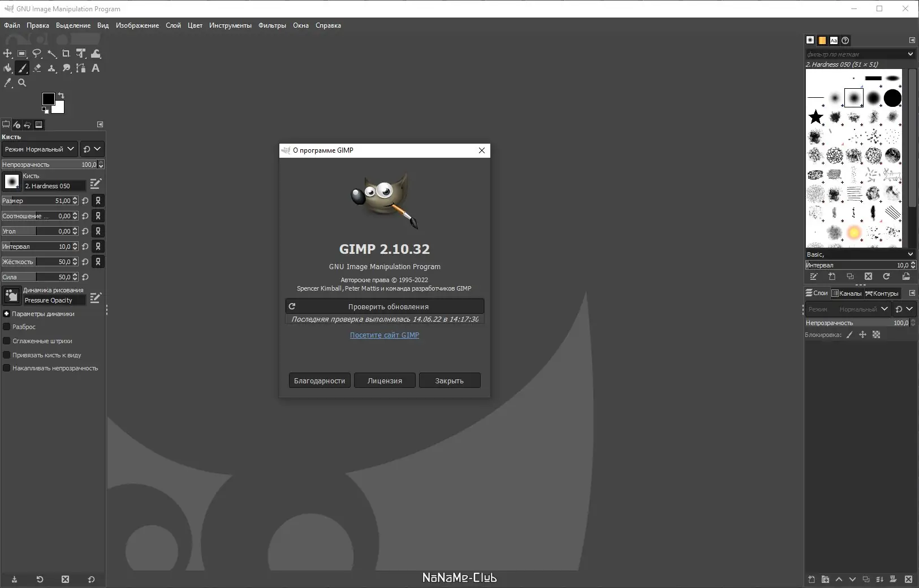This screenshot has width=919, height=588.
Task: Create a new layer in layers panel
Action: click(x=812, y=580)
